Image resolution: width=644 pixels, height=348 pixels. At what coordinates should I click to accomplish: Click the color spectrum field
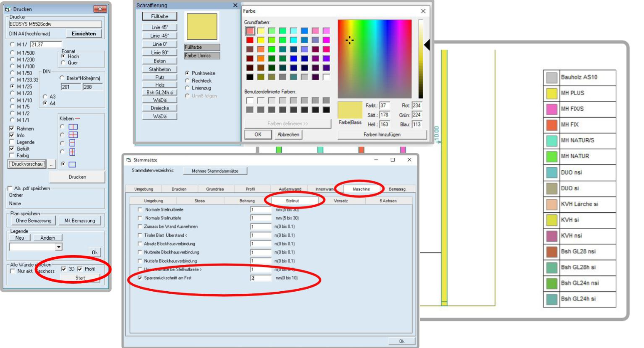click(375, 59)
